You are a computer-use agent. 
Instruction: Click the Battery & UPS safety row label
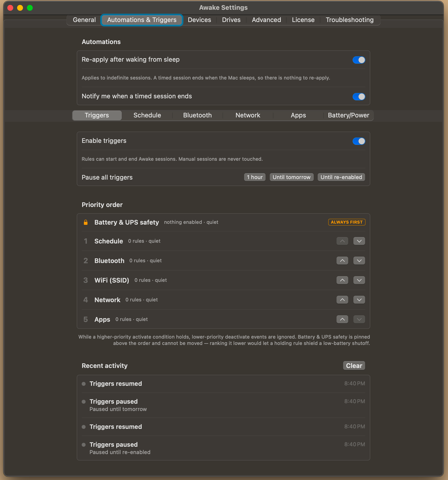(127, 222)
